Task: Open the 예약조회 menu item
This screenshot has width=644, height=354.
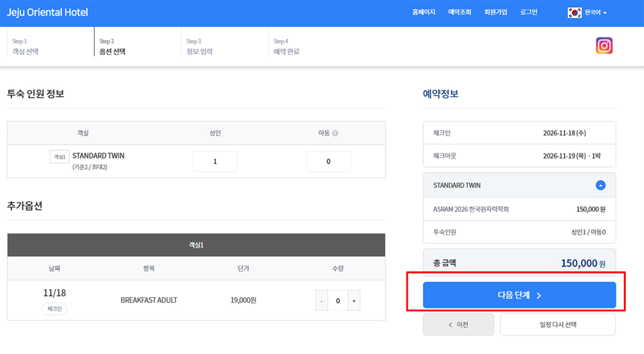Action: [459, 12]
